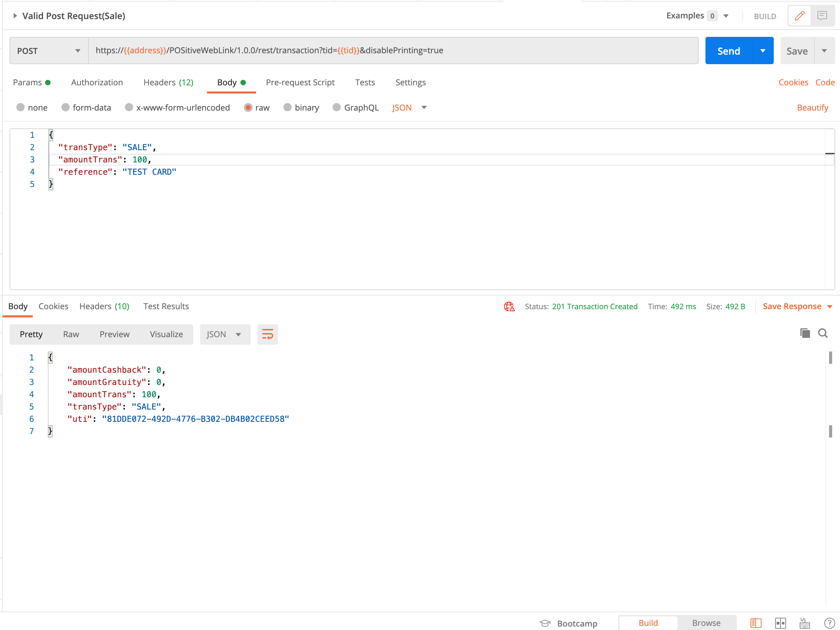The image size is (840, 630).
Task: Switch response view to Visualize
Action: (166, 334)
